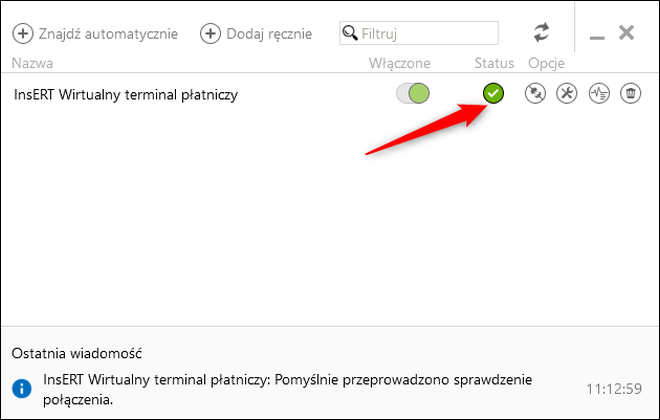
Task: Click the Dodaj ręcznie button
Action: pos(256,33)
